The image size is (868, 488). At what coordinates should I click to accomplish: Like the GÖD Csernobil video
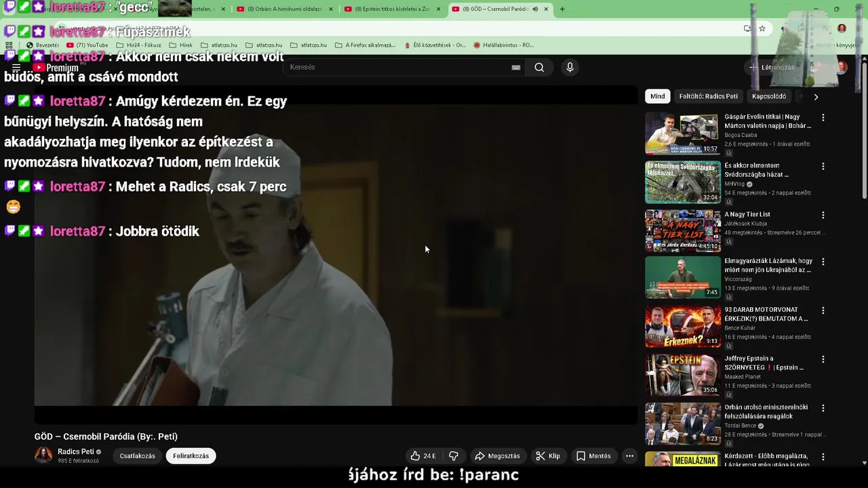coord(422,456)
